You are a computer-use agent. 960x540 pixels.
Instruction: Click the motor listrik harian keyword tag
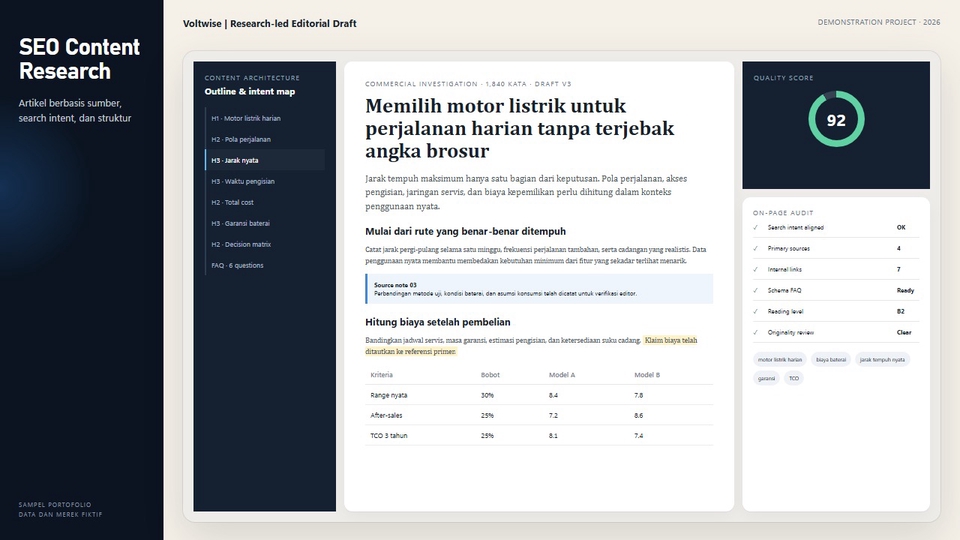[x=779, y=359]
